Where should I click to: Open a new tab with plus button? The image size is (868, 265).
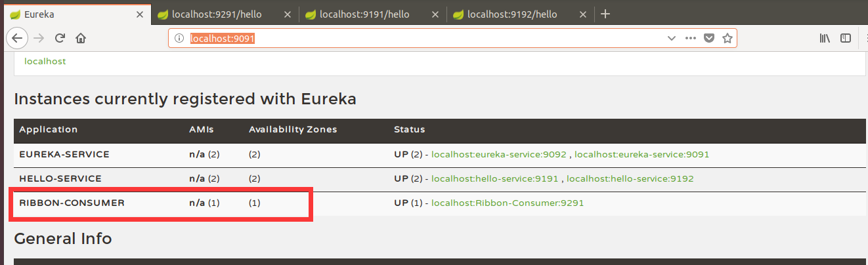pos(605,14)
